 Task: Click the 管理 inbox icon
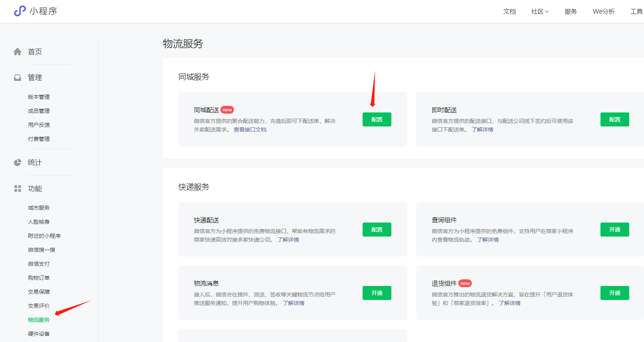point(17,78)
